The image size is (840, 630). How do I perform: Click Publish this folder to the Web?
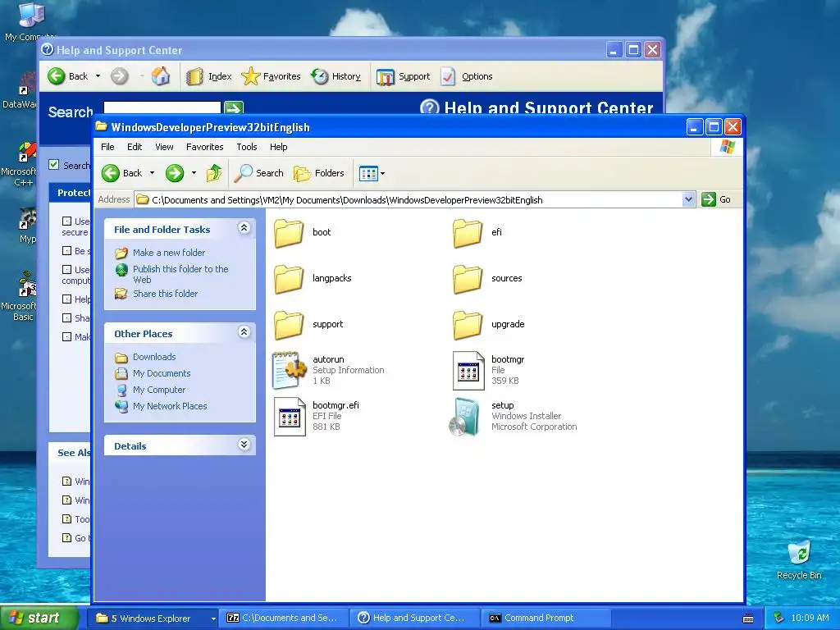coord(180,274)
